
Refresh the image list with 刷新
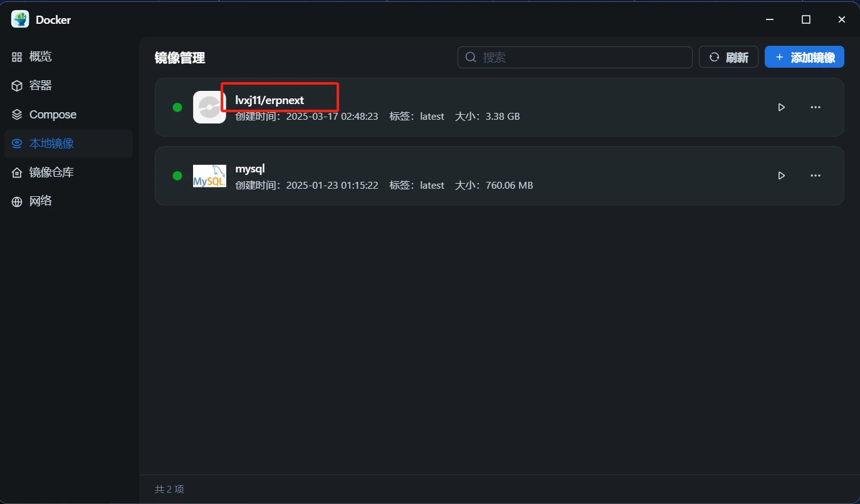728,57
